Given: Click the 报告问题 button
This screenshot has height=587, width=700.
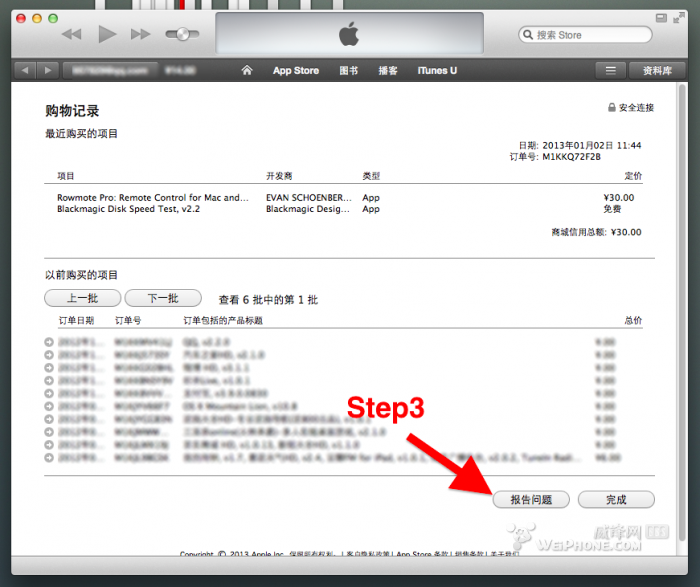Looking at the screenshot, I should pos(531,500).
